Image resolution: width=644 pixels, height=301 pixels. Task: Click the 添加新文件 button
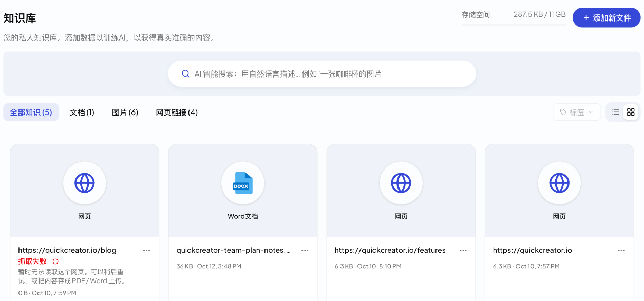point(607,17)
